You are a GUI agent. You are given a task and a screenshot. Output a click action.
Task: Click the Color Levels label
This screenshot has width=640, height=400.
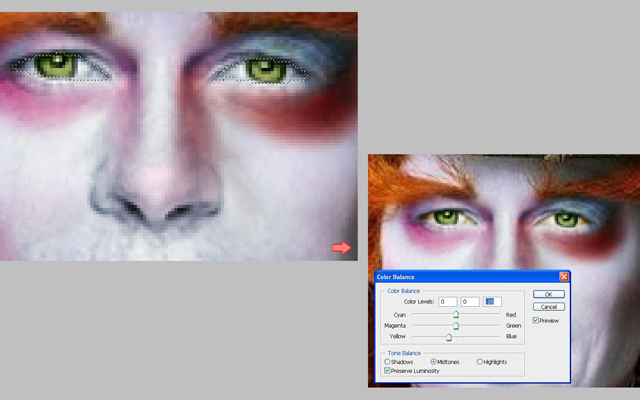[419, 302]
